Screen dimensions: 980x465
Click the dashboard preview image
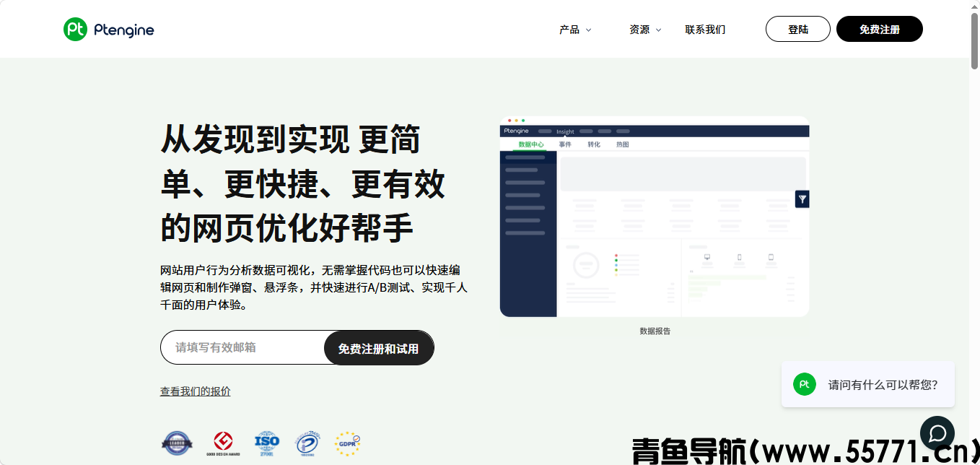(x=655, y=217)
